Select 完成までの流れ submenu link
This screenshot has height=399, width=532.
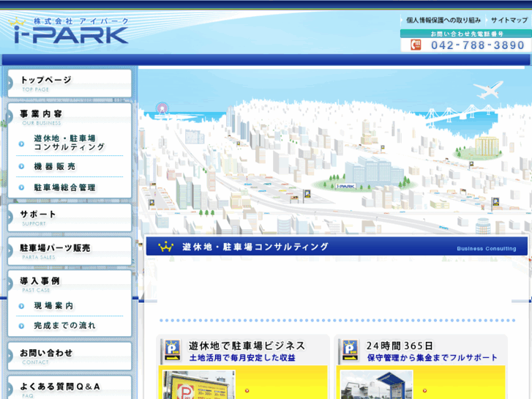pyautogui.click(x=64, y=326)
